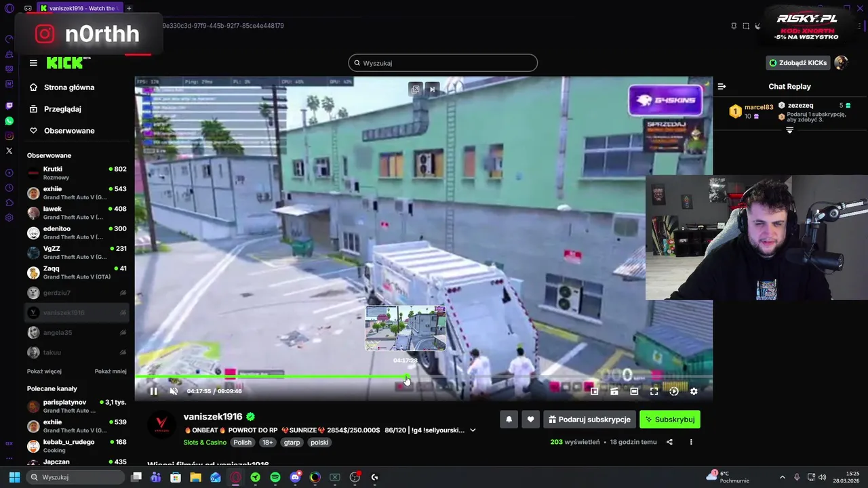868x488 pixels.
Task: Click the progress bar handle at 04:17:28
Action: (407, 377)
